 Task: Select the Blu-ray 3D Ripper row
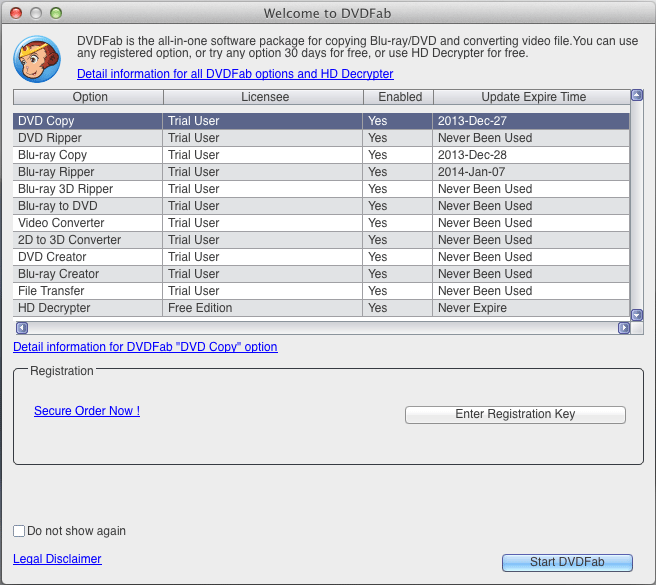tap(321, 189)
